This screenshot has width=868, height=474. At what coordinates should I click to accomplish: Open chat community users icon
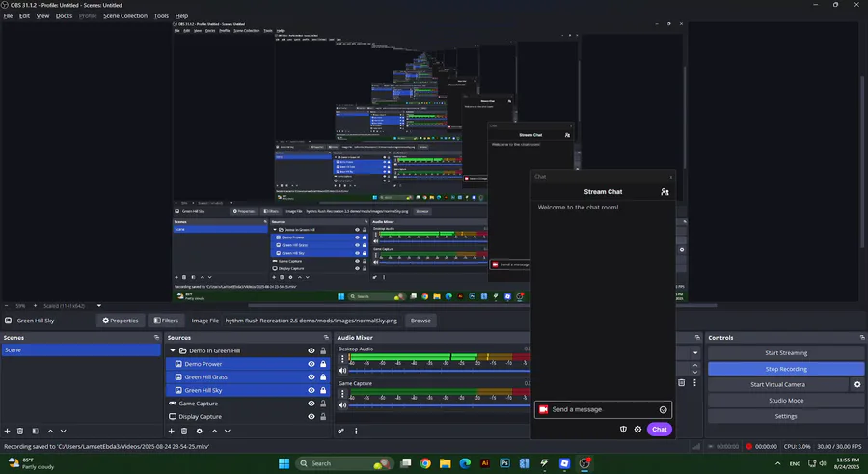coord(665,192)
